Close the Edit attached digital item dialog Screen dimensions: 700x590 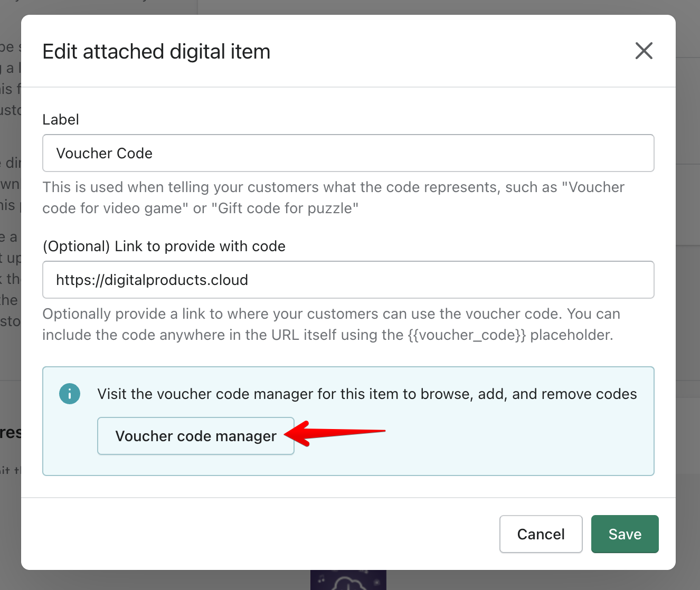pyautogui.click(x=644, y=51)
